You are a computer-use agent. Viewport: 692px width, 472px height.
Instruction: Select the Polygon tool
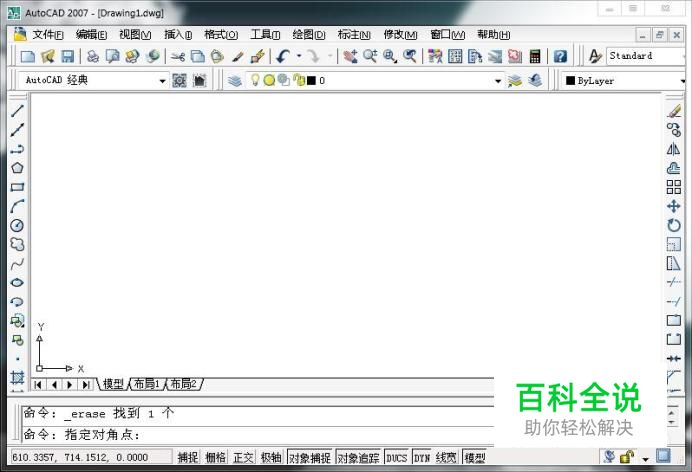tap(17, 168)
